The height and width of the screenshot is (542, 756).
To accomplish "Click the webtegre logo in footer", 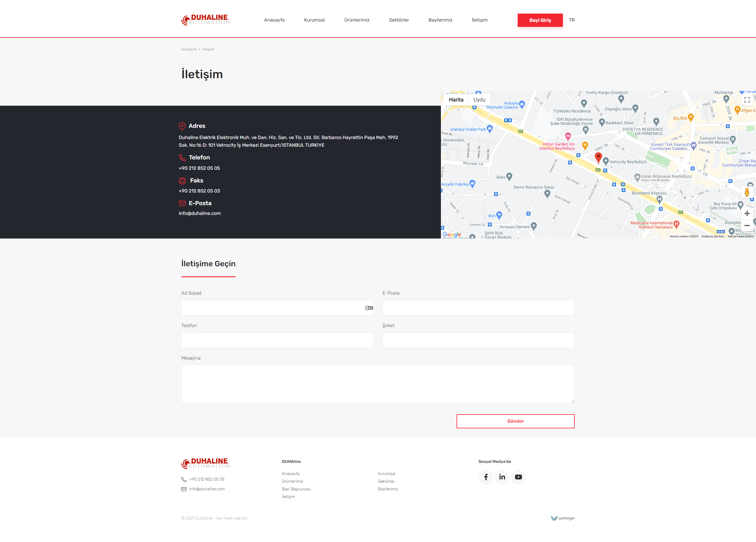I will point(563,518).
